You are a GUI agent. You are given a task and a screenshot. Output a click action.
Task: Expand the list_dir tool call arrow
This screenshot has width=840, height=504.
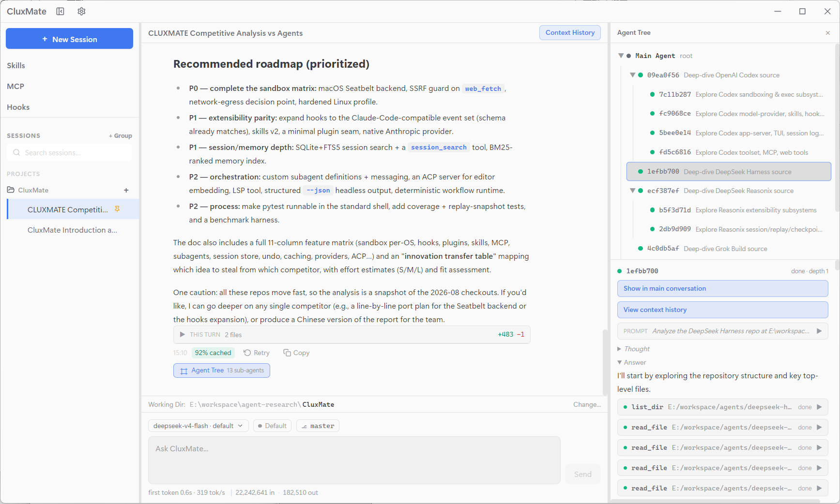click(819, 407)
